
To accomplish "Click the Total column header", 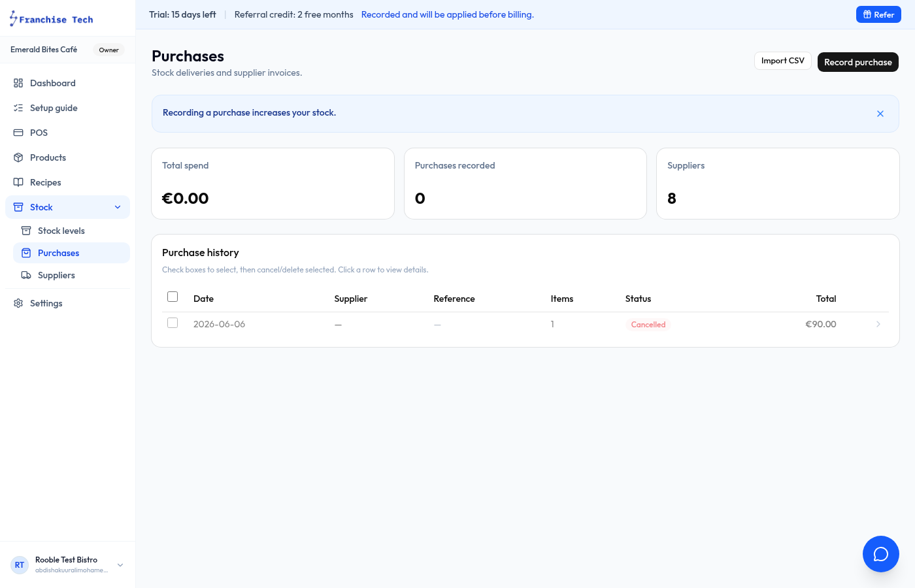I will point(826,299).
